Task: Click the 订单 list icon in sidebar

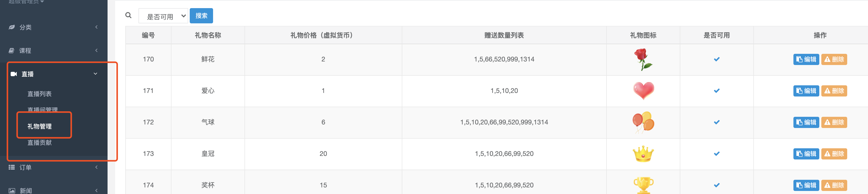Action: tap(12, 167)
